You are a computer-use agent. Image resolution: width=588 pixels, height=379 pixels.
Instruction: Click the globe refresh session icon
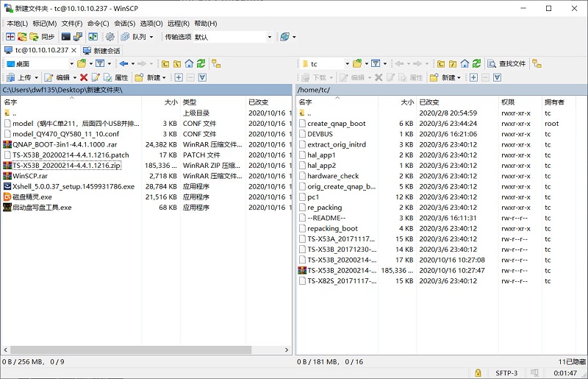[x=285, y=37]
